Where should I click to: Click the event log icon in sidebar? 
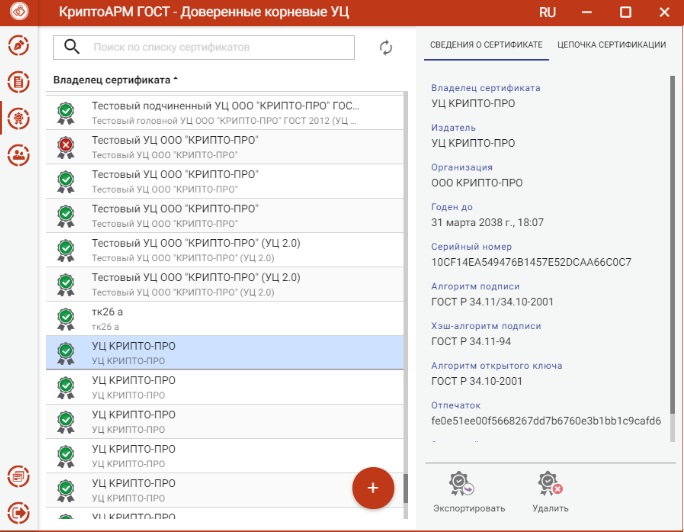18,476
